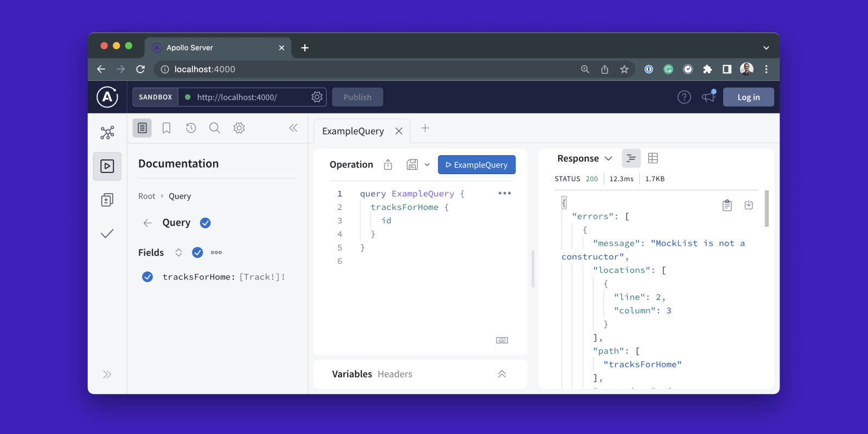Switch response to JSON view
The width and height of the screenshot is (868, 434).
coord(631,158)
